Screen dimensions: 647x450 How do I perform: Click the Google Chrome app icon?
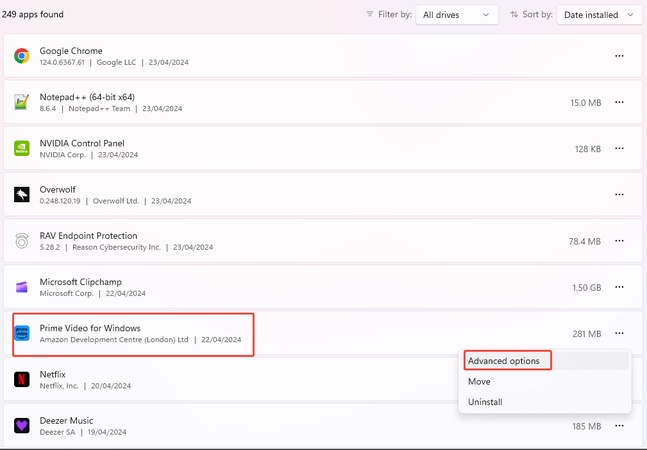[21, 56]
